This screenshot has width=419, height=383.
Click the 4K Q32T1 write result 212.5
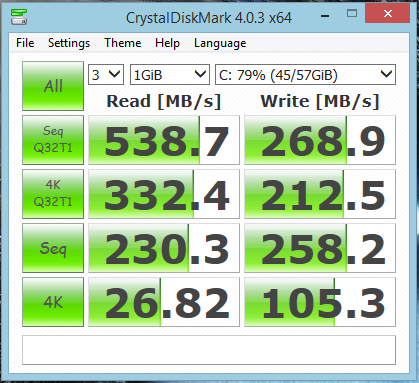pyautogui.click(x=320, y=194)
